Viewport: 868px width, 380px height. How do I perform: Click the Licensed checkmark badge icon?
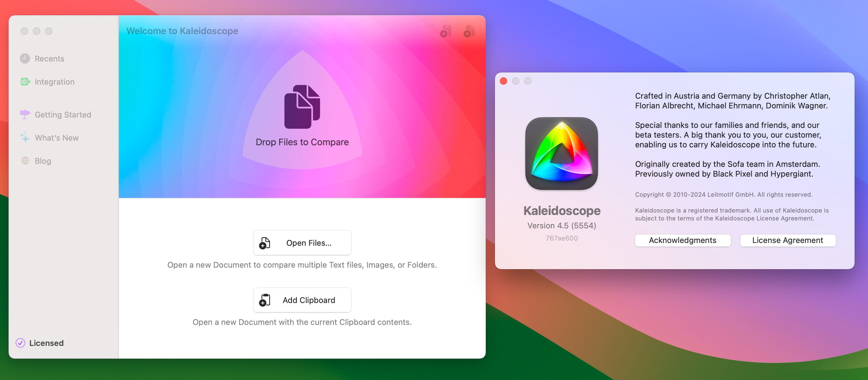(20, 343)
